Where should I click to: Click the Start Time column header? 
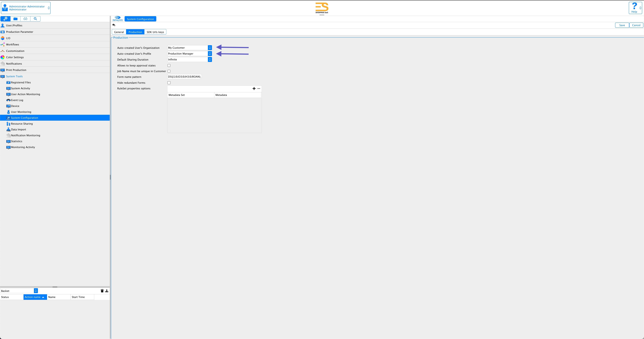[x=82, y=297]
